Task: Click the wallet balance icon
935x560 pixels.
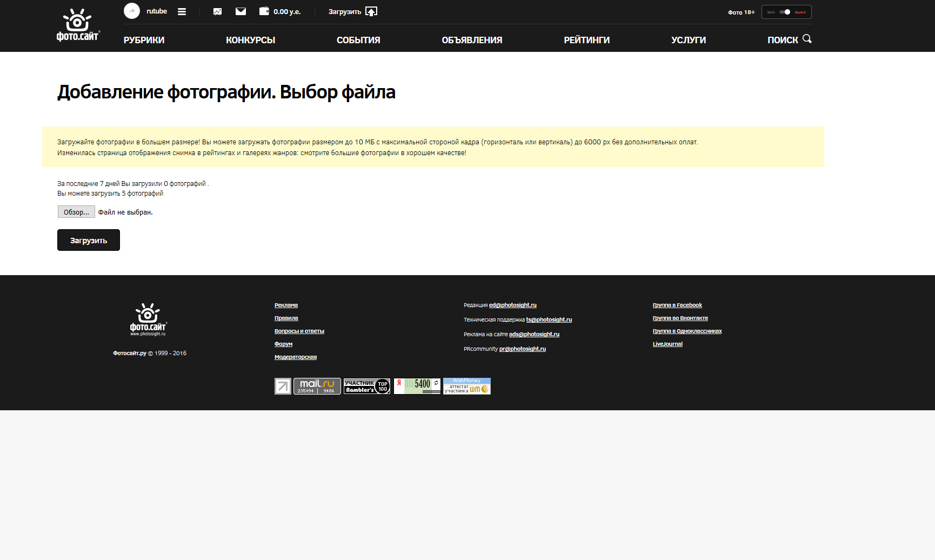Action: [264, 11]
